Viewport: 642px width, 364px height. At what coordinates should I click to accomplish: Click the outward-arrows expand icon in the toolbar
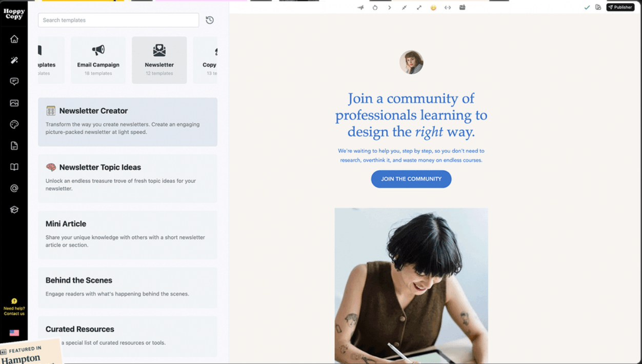click(419, 8)
